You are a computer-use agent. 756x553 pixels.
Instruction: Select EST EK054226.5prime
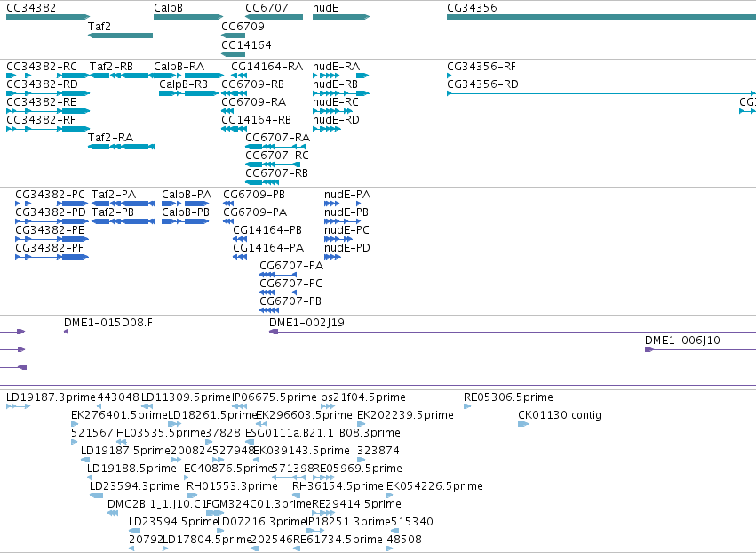[x=390, y=495]
